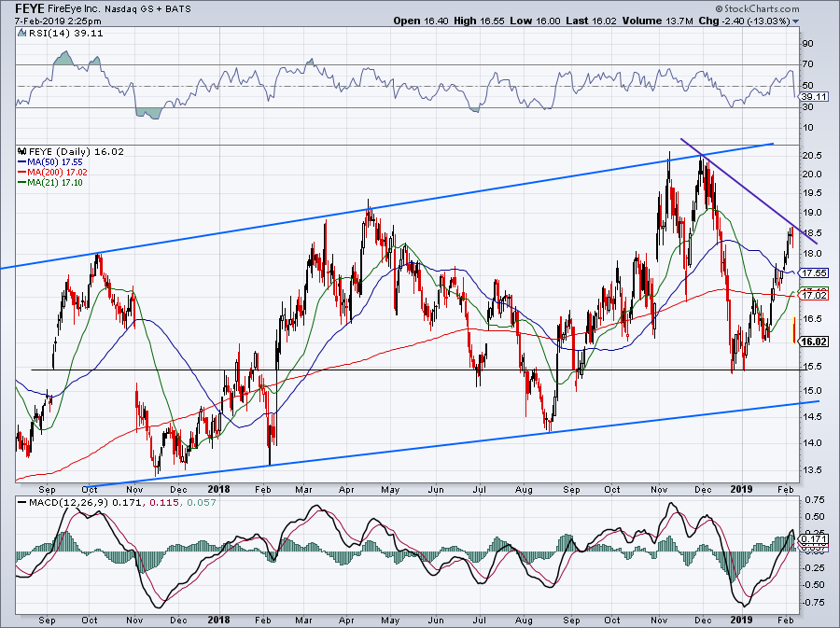Screen dimensions: 840x628
Task: Click the blue down arrow beside Chg
Action: click(795, 21)
